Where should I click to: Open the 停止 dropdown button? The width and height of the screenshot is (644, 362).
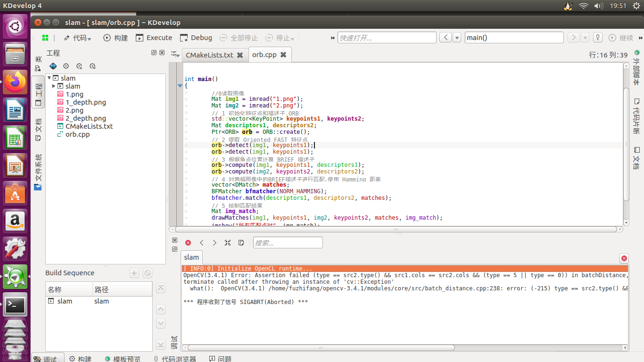tap(280, 38)
